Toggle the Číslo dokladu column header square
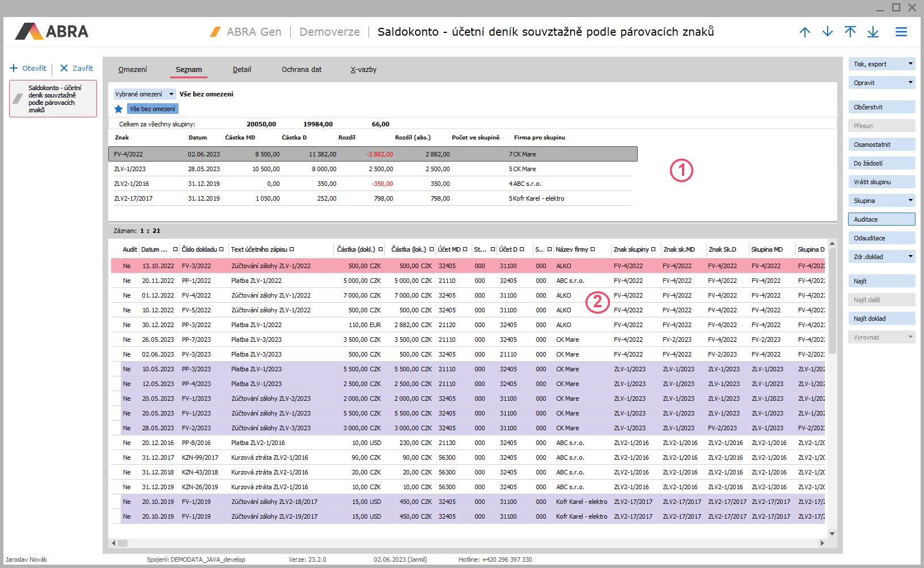 click(221, 249)
